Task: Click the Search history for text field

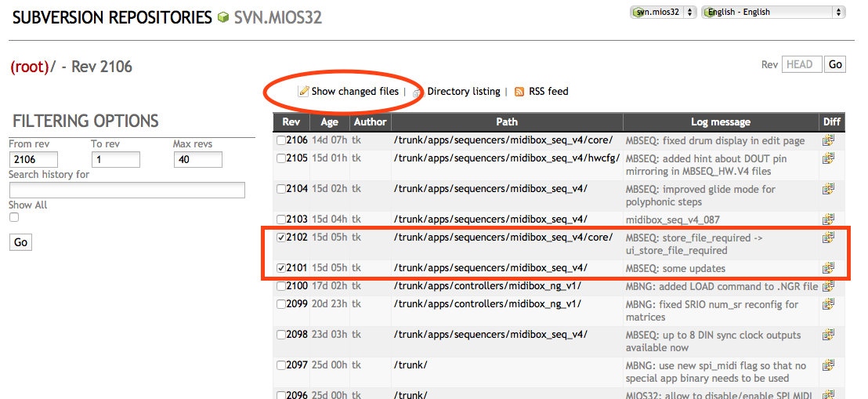Action: [x=127, y=190]
